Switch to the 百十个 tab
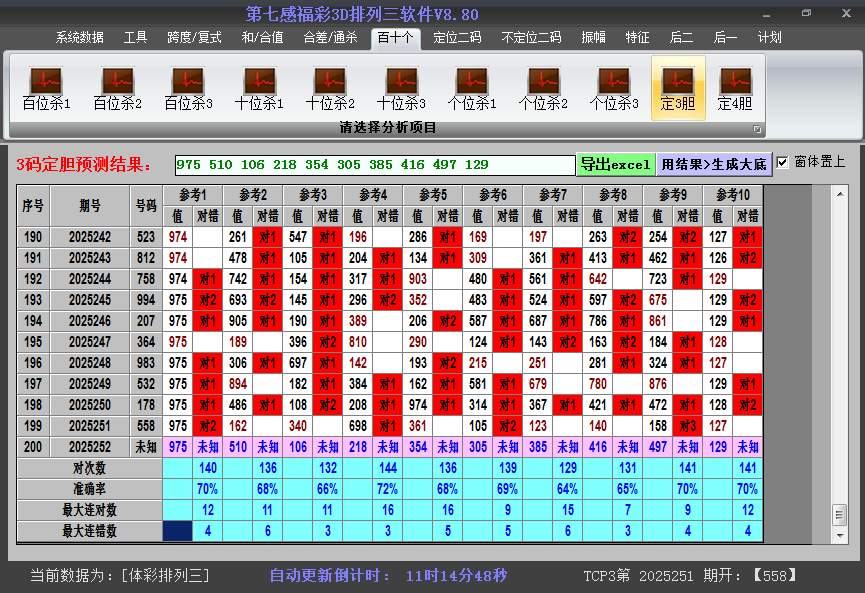 (x=396, y=38)
